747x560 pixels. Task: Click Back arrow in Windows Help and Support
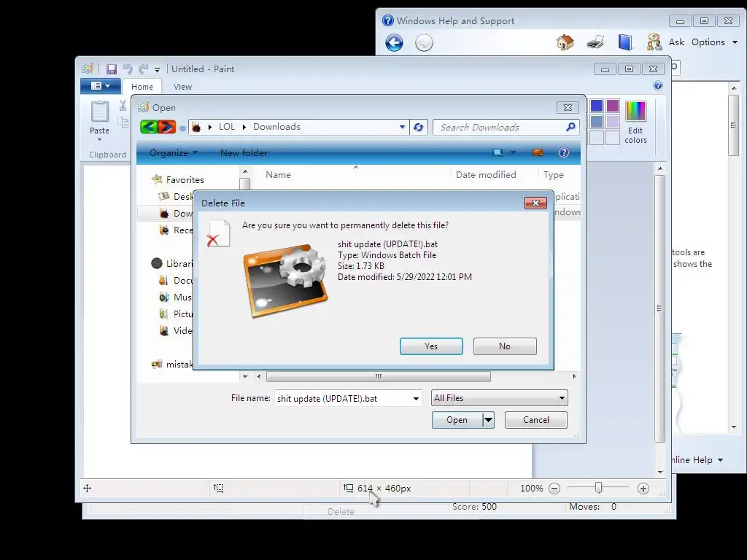pyautogui.click(x=394, y=43)
